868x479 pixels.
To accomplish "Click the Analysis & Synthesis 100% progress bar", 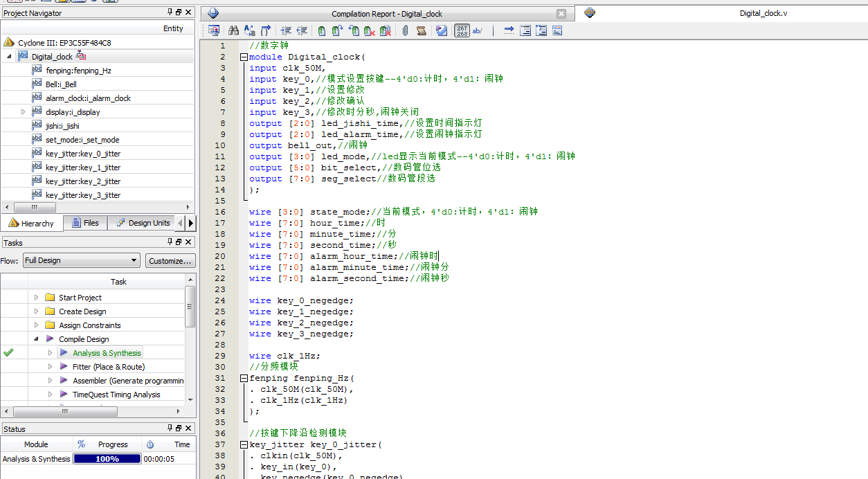I will click(107, 459).
